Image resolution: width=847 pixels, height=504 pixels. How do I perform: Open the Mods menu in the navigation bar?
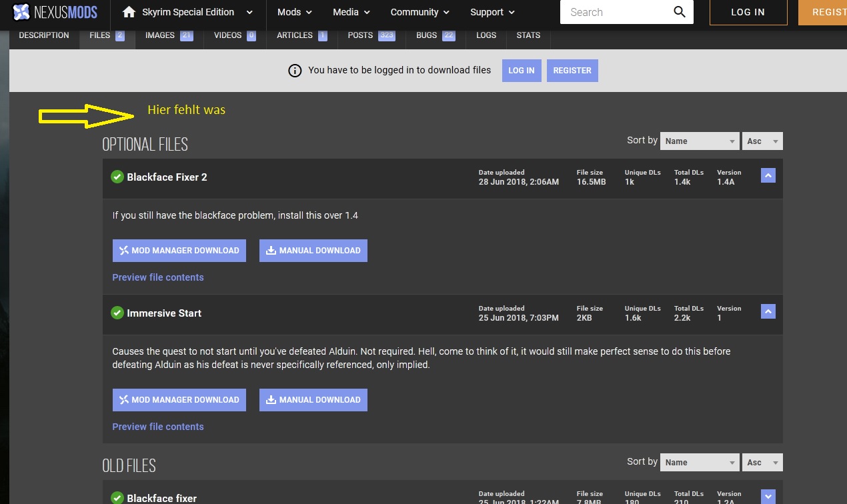point(294,12)
